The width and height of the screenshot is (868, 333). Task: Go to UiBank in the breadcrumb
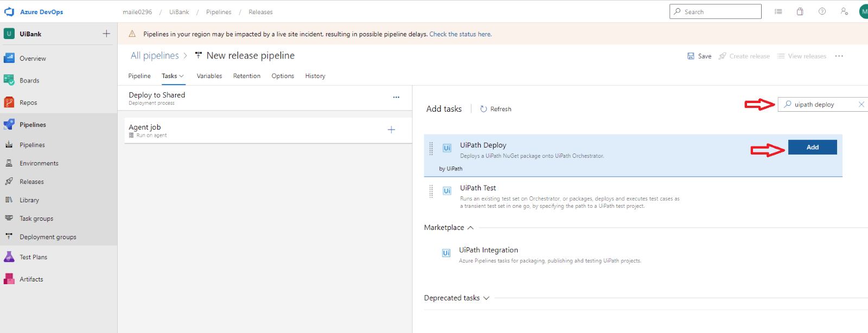(179, 12)
